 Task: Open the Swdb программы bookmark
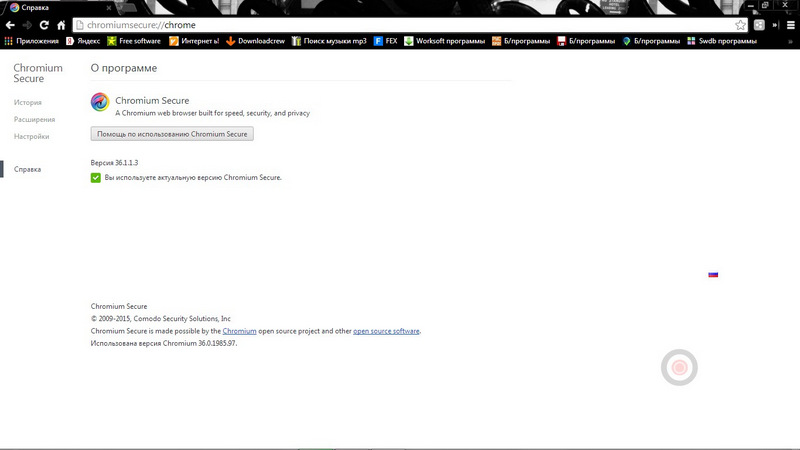(x=721, y=41)
